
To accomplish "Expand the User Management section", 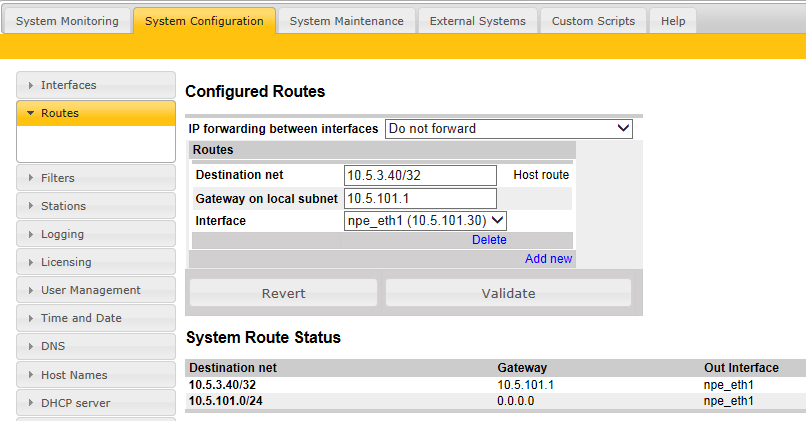I will tap(96, 290).
